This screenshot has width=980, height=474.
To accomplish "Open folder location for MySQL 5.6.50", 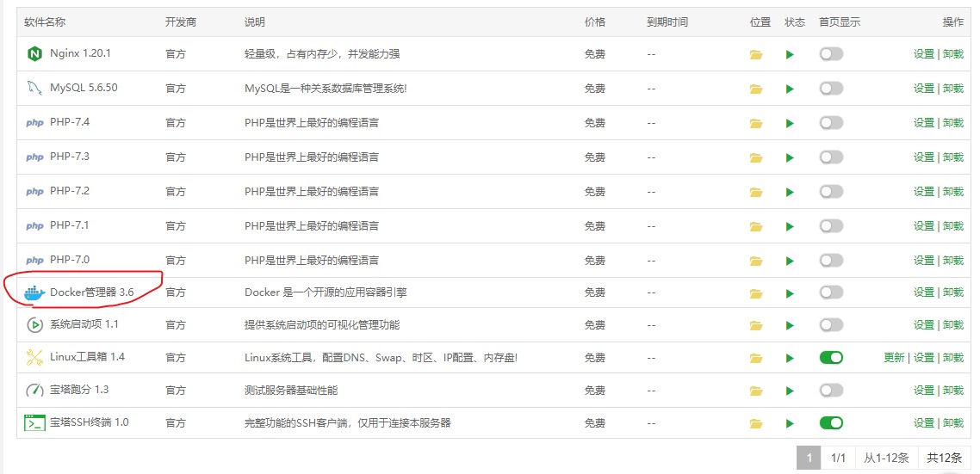I will [756, 89].
